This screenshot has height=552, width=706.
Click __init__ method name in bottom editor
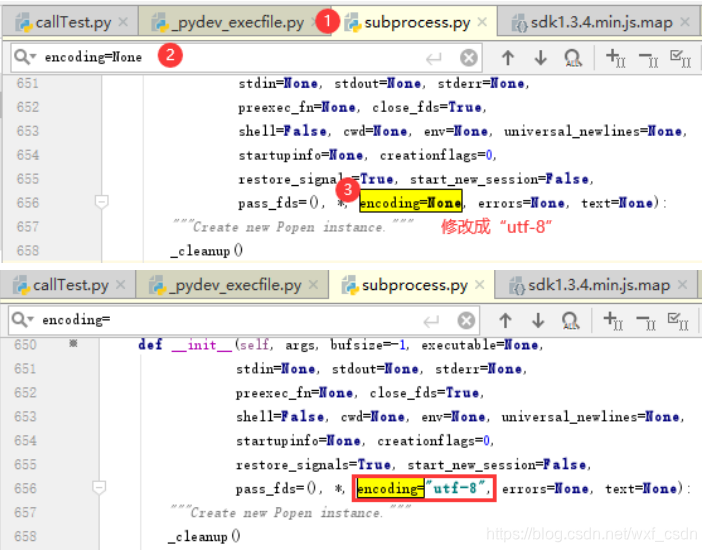coord(201,345)
